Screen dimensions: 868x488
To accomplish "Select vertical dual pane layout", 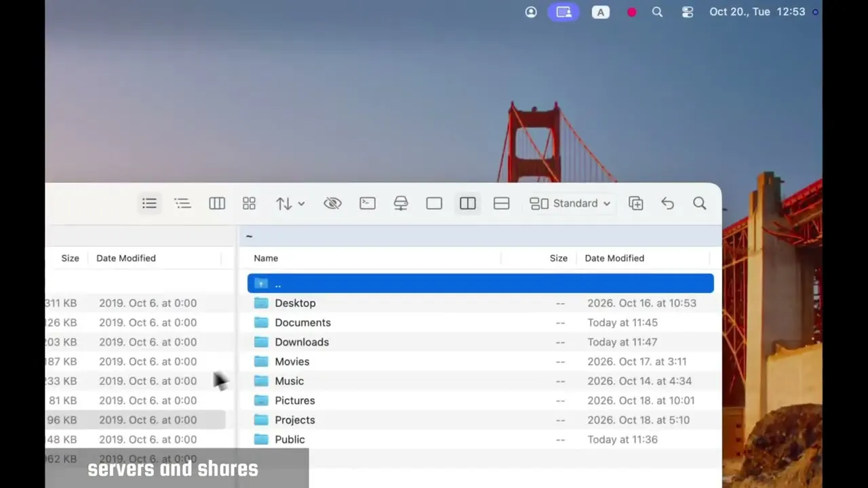I will 468,203.
